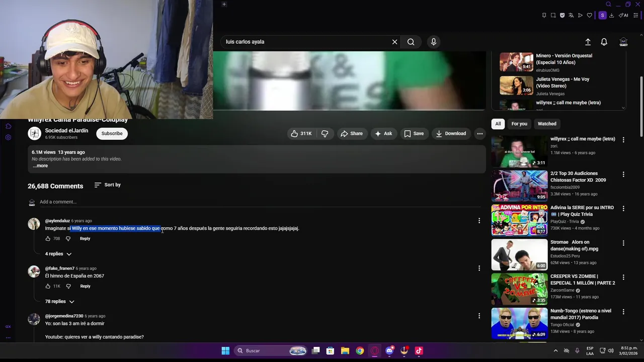Like the @fake_franen7 comment
Image resolution: width=644 pixels, height=362 pixels.
click(x=48, y=286)
